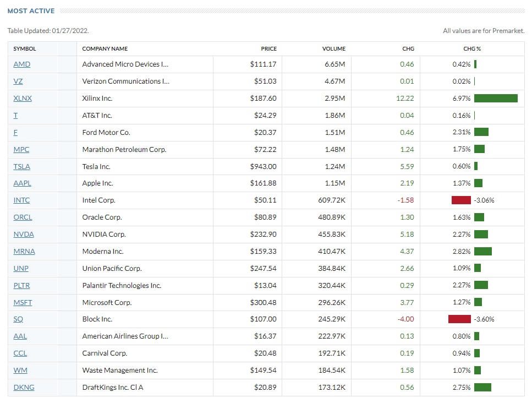Click the DKNG symbol link
532x403 pixels.
(x=24, y=388)
